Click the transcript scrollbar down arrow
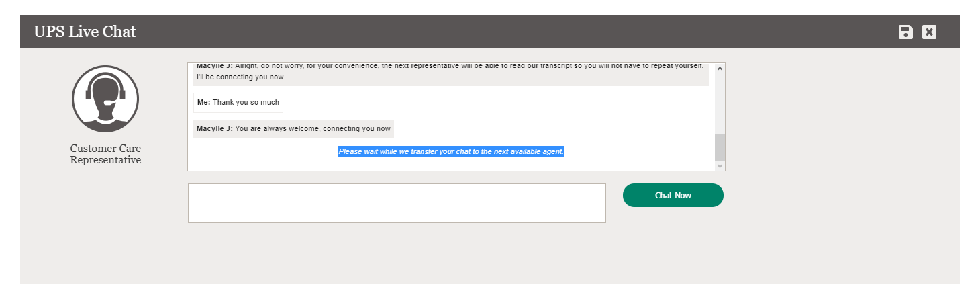The height and width of the screenshot is (293, 980). [x=720, y=165]
